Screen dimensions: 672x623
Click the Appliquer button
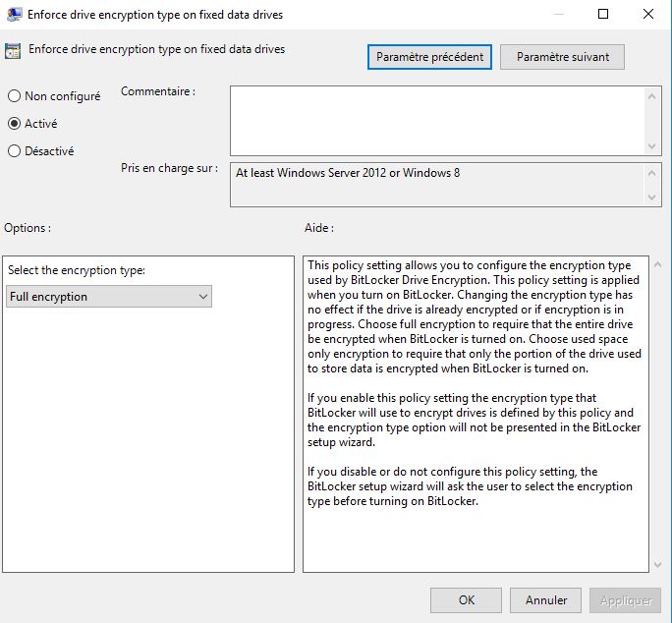[625, 599]
